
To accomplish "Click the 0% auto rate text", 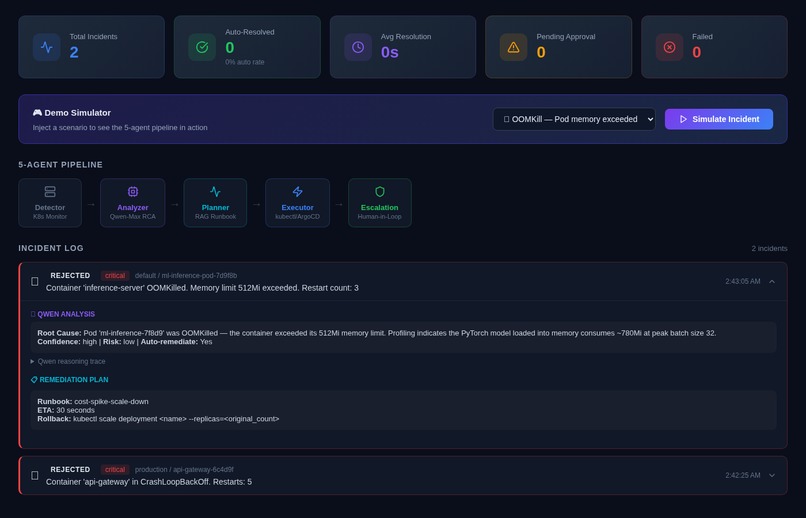I will [245, 62].
